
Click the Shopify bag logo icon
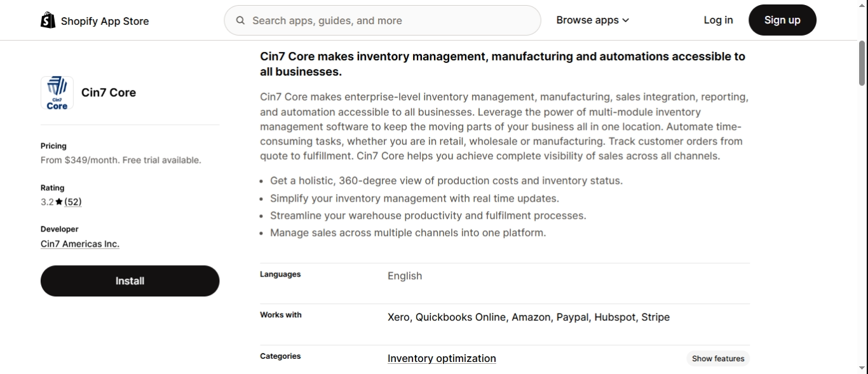click(x=48, y=20)
